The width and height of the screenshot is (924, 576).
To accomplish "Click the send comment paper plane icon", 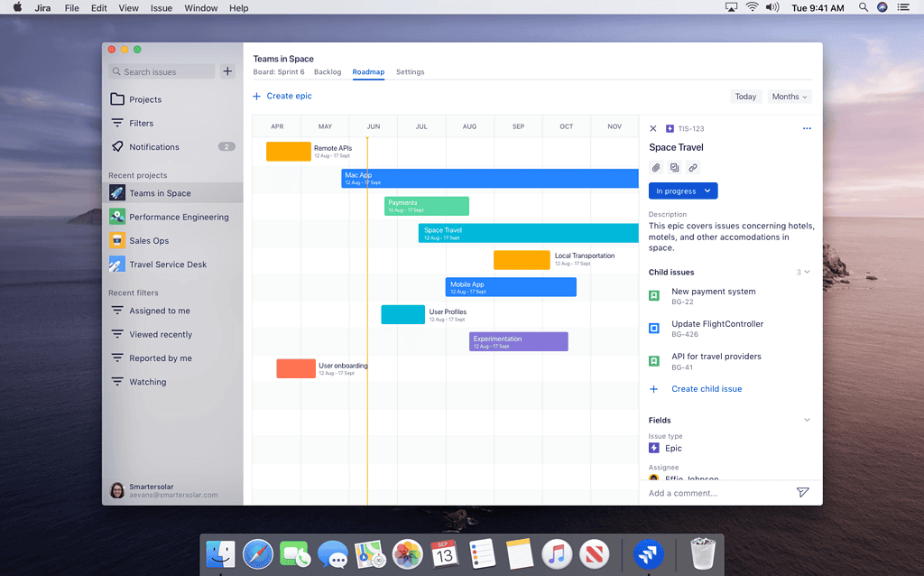I will pyautogui.click(x=802, y=492).
